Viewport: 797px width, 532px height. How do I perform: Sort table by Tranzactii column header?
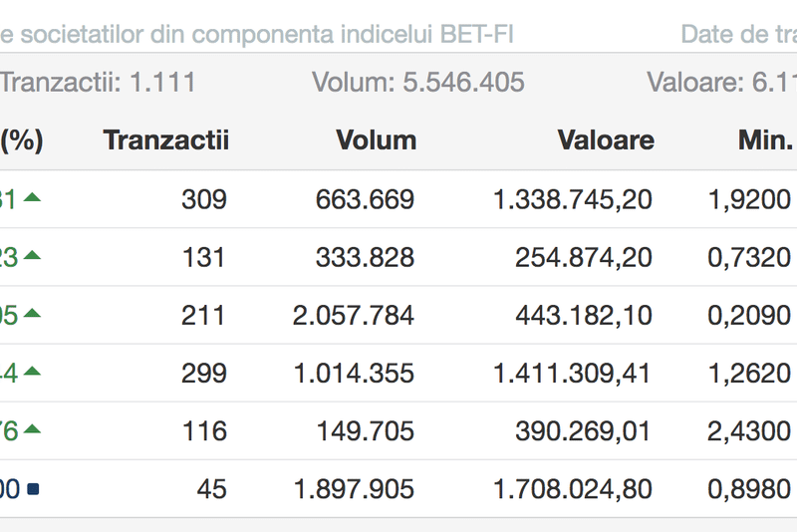click(165, 140)
